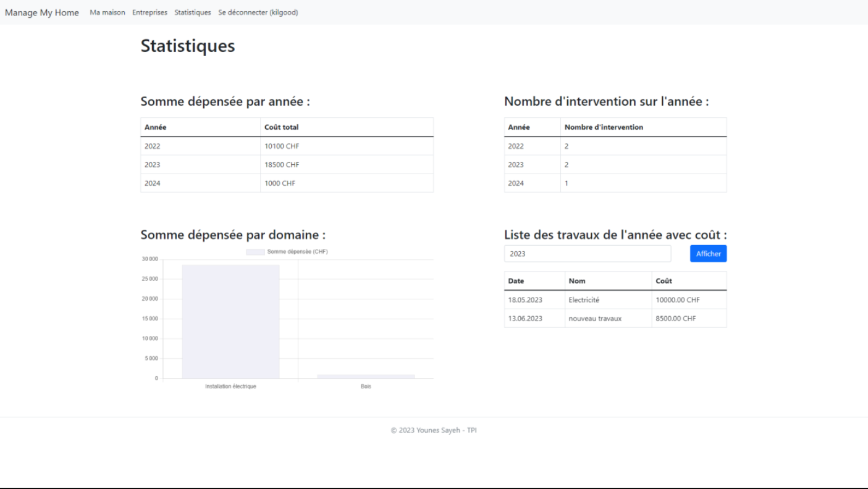Select the 18500 CHF cost cell
This screenshot has width=868, height=489.
pos(347,165)
